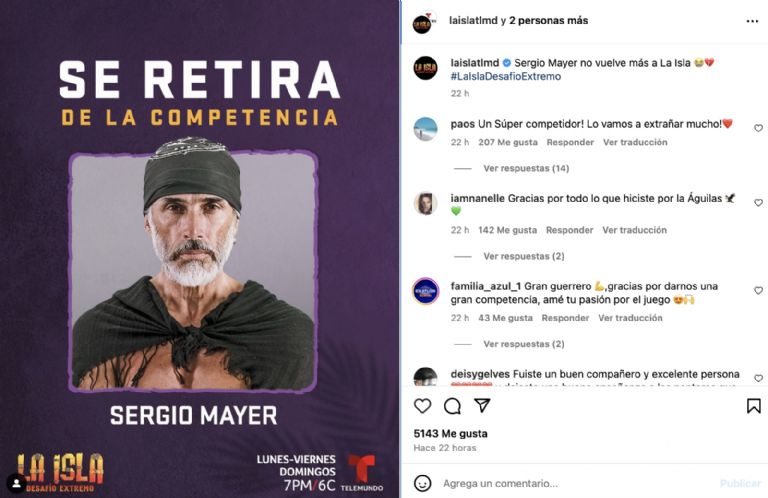The image size is (768, 498).
Task: Expand Ver respuestas (14) under paos comment
Action: (x=526, y=168)
